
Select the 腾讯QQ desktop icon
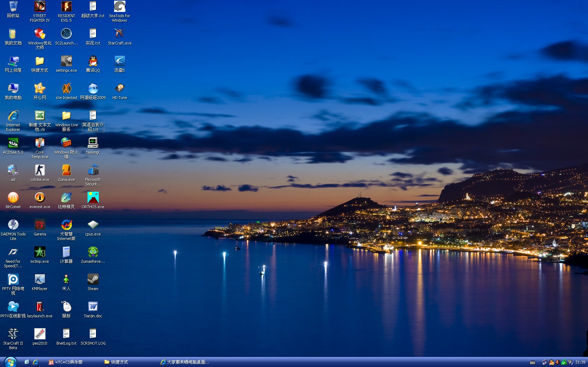coord(93,64)
